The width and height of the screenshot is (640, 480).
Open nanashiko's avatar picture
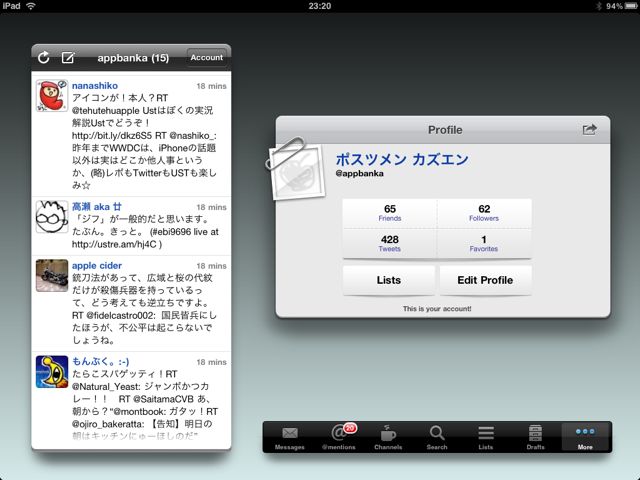[52, 96]
